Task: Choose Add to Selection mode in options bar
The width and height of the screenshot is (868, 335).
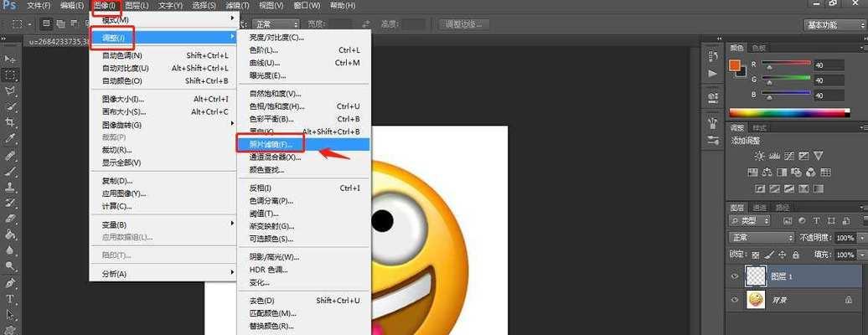Action: click(x=59, y=23)
